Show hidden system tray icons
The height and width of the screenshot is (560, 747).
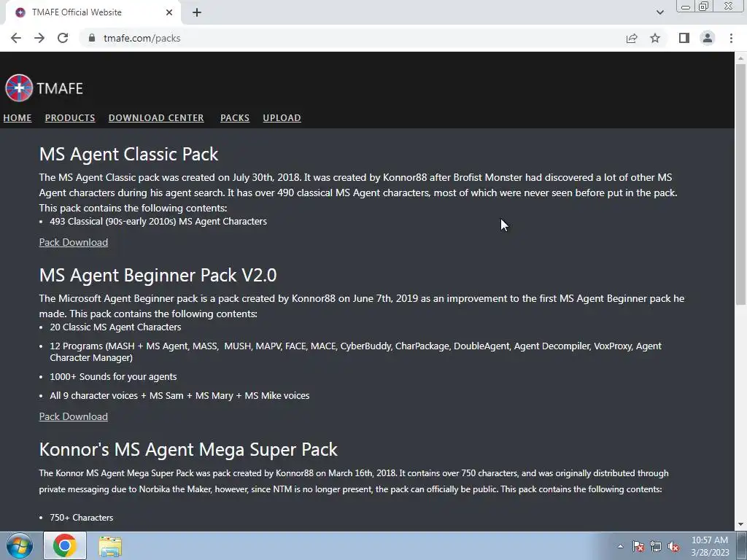pyautogui.click(x=620, y=546)
